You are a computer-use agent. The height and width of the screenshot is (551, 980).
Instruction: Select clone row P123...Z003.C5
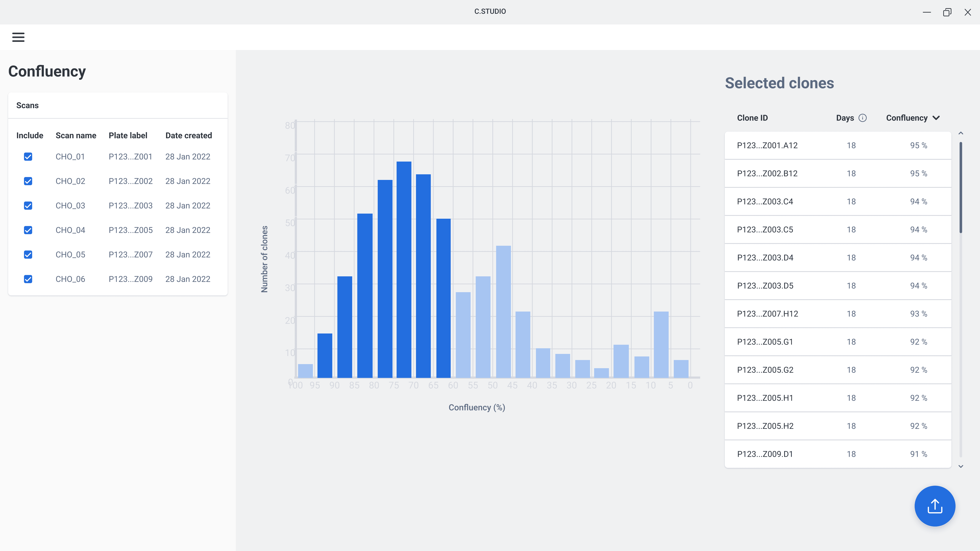[x=838, y=230]
